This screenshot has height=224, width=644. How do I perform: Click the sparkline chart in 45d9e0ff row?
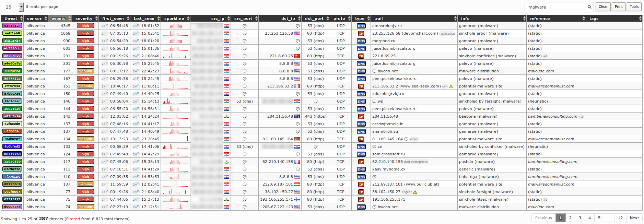175,139
